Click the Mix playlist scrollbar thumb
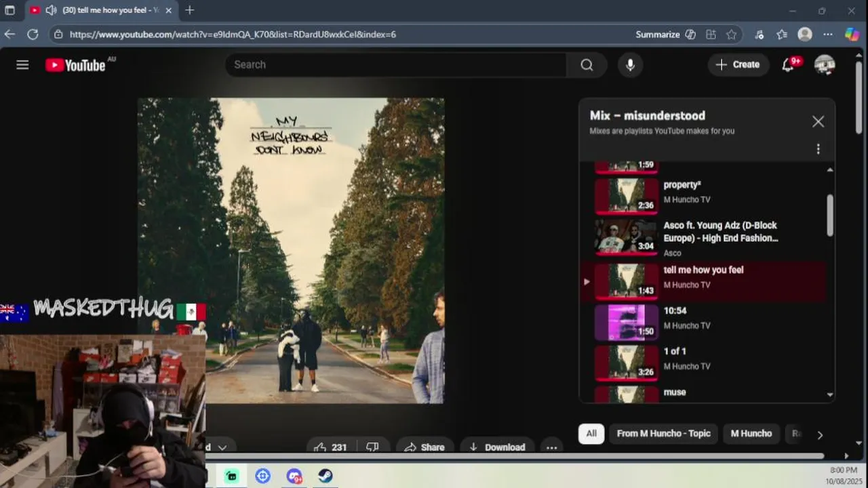The height and width of the screenshot is (488, 868). [829, 215]
